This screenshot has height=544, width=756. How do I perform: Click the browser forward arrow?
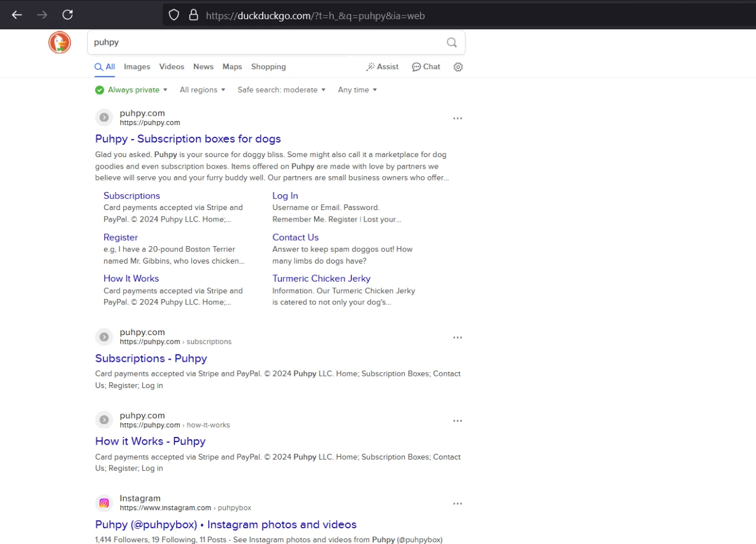[x=42, y=15]
